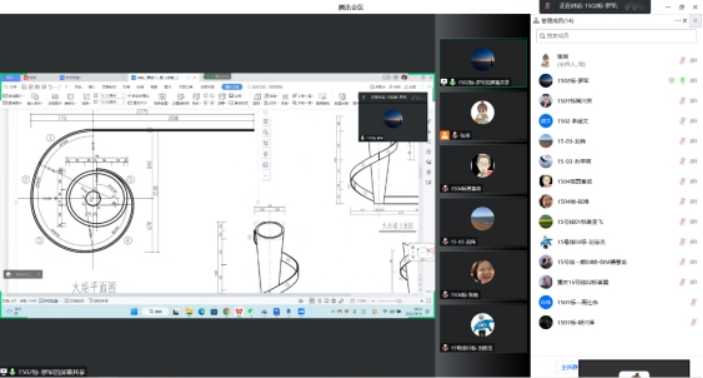Open the members panel more-options dots
This screenshot has height=378, width=703.
click(677, 21)
